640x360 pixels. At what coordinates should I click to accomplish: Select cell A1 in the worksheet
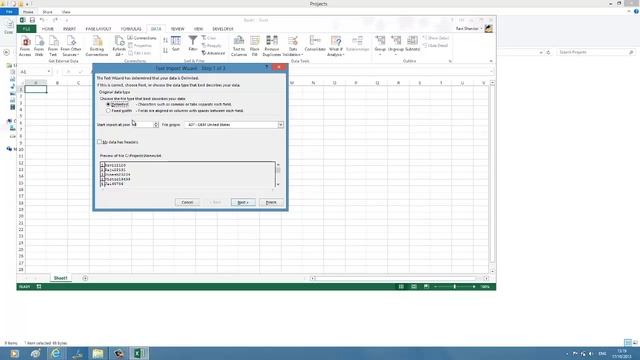point(36,89)
